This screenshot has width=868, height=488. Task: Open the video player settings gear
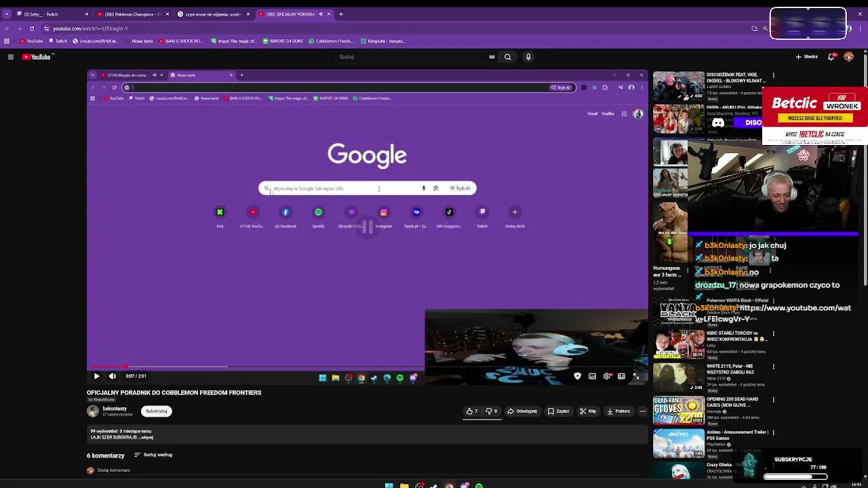click(x=607, y=376)
